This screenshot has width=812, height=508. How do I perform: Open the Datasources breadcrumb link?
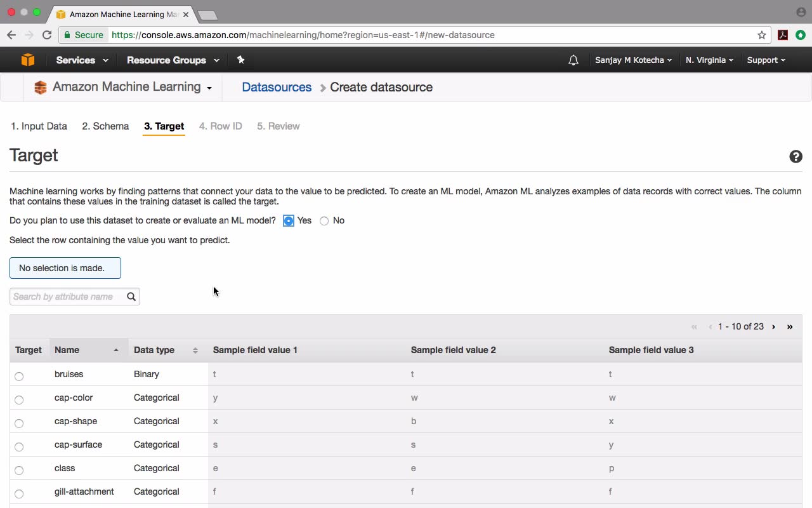pos(277,88)
